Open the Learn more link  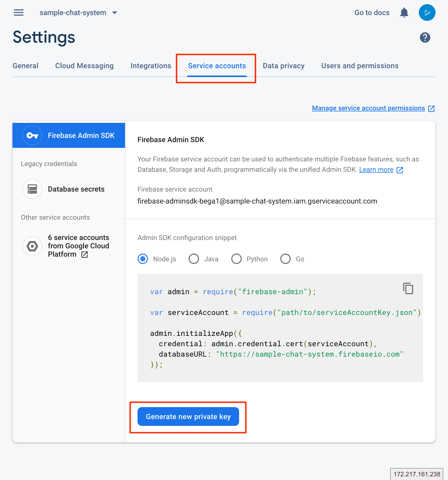(376, 170)
